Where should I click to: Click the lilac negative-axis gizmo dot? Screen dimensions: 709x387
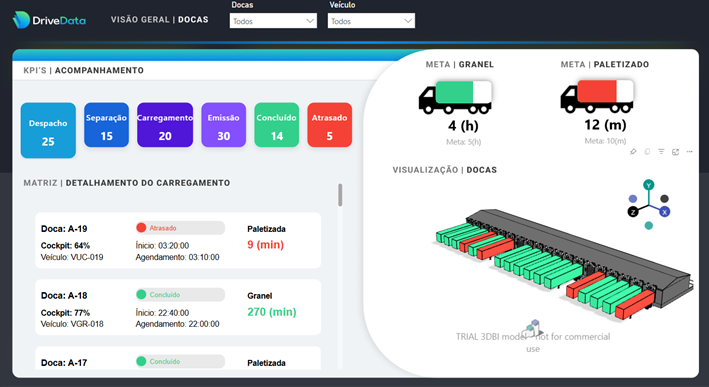click(633, 198)
